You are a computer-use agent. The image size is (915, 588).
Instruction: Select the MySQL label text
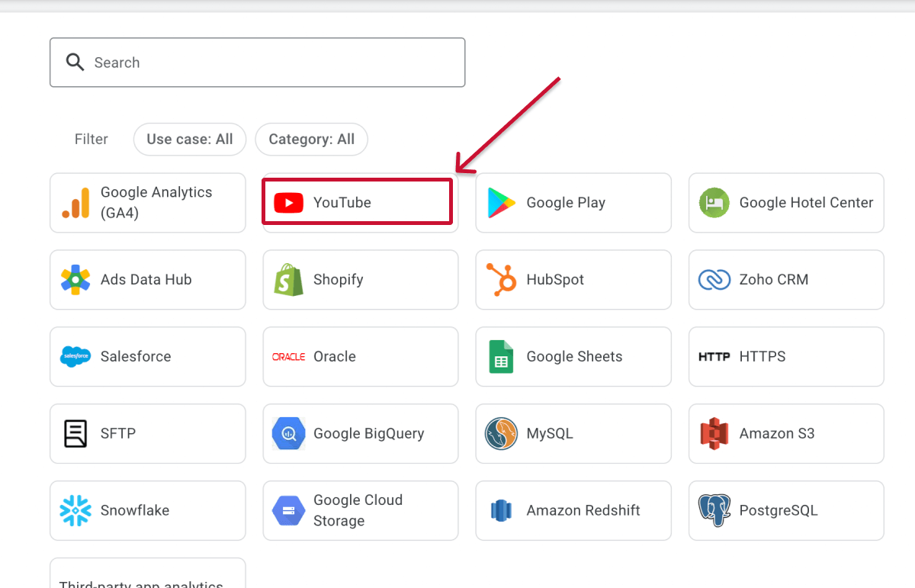click(x=550, y=434)
